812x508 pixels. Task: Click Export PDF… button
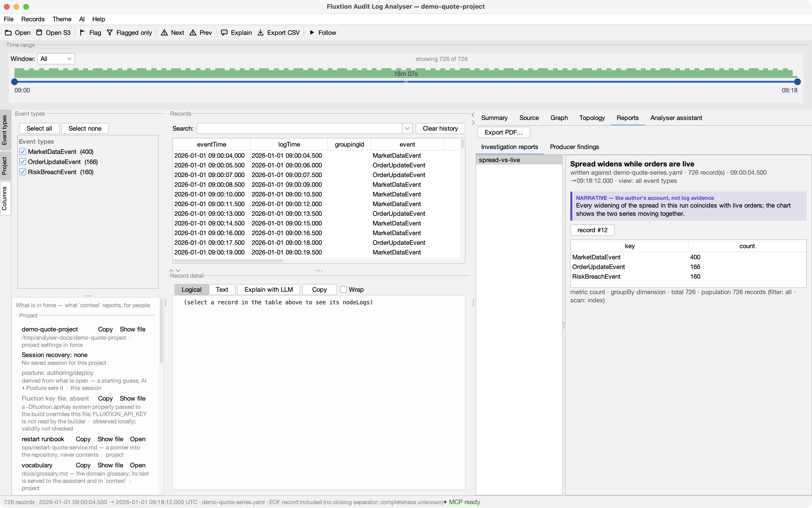(504, 132)
